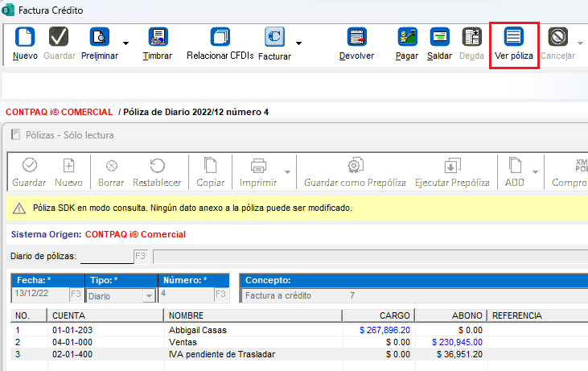Viewport: 588px width, 371px height.
Task: Click the Timbrar stamp icon
Action: coord(158,37)
